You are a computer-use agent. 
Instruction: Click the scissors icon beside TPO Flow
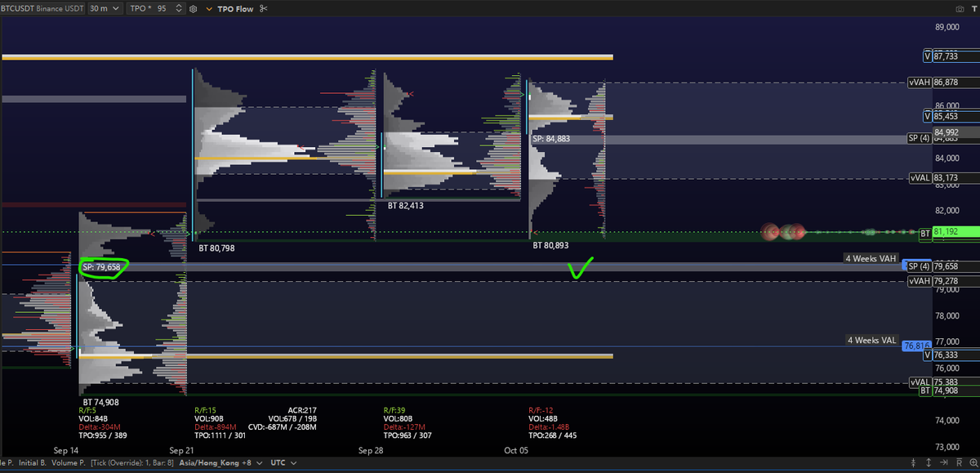pyautogui.click(x=262, y=8)
